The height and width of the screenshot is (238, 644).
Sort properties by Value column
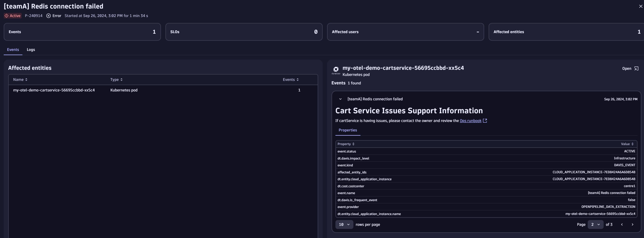click(x=627, y=144)
